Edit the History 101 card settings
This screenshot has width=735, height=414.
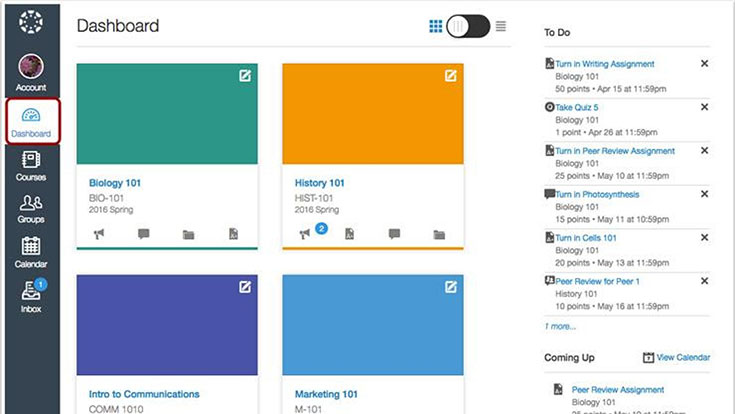451,76
